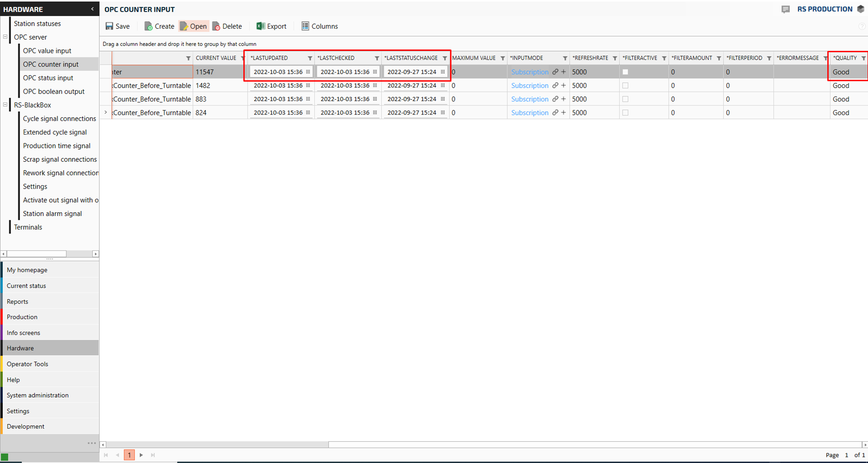Collapse the OPC server tree node
Image resolution: width=868 pixels, height=463 pixels.
pos(5,37)
